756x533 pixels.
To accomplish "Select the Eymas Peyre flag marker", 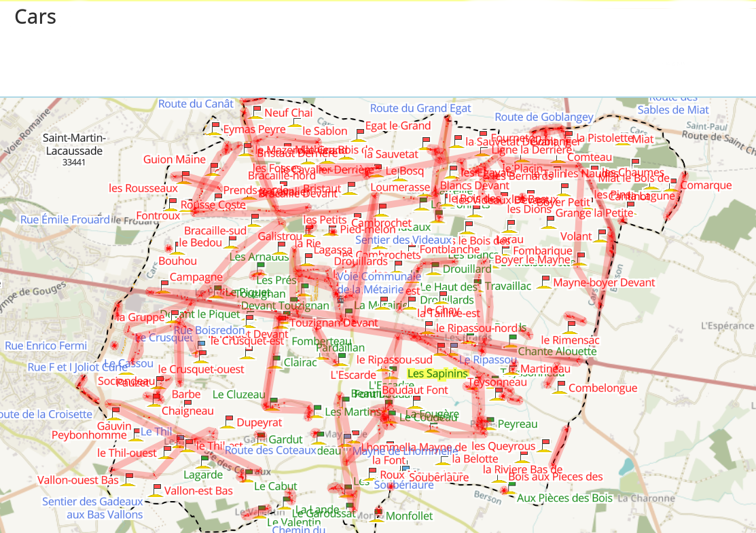I will coord(215,128).
